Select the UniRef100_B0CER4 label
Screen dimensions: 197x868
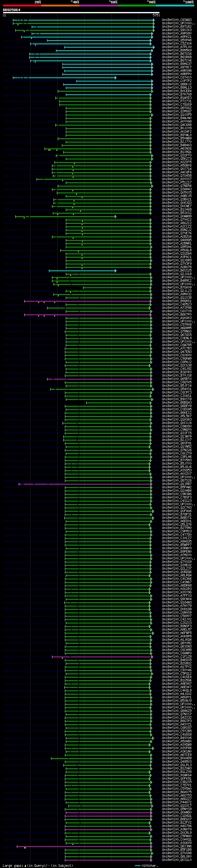pos(177,91)
